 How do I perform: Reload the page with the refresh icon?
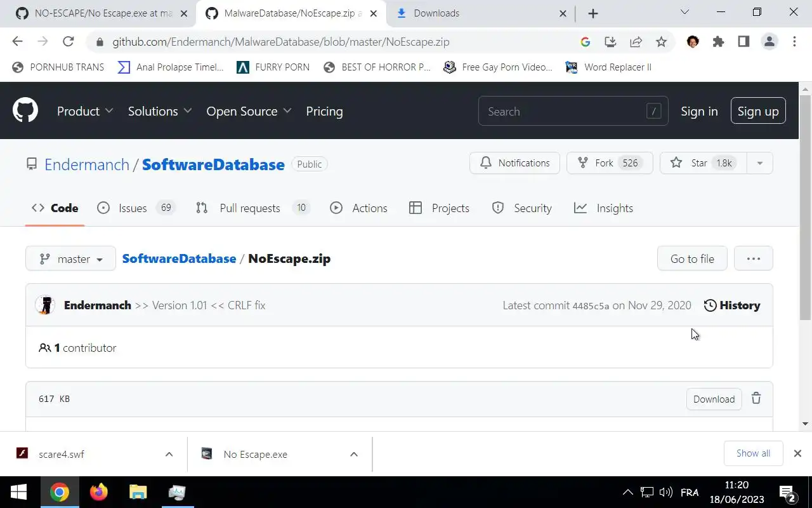click(68, 41)
